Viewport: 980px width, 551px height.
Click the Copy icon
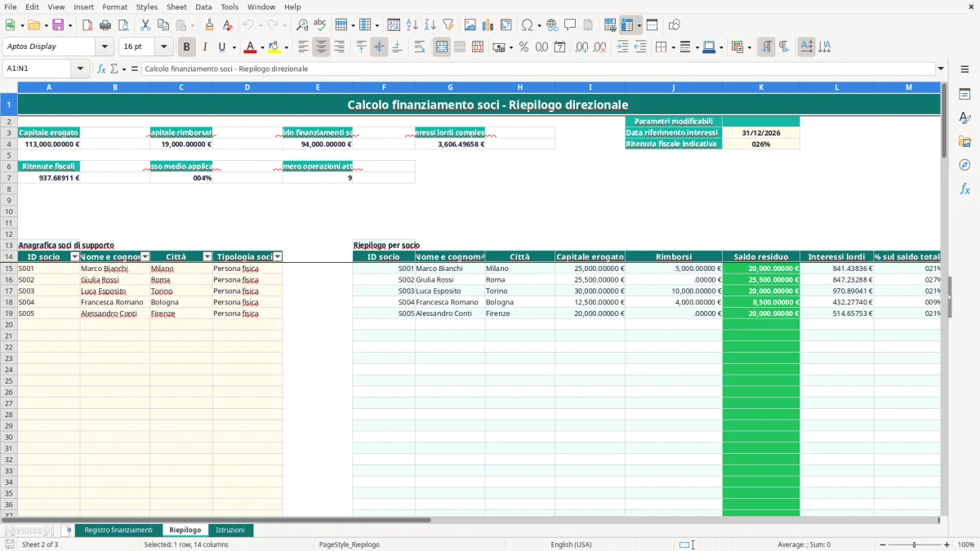[163, 25]
